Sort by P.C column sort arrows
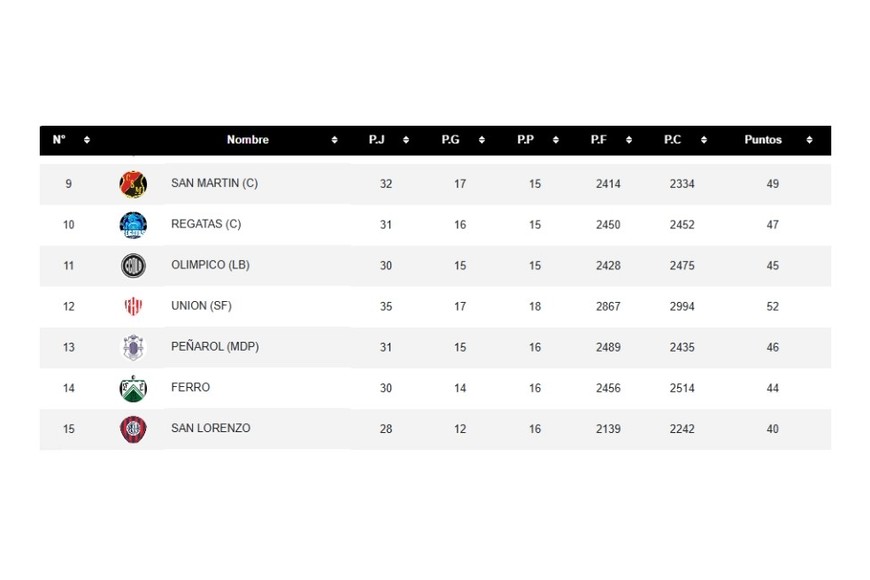Screen dimensions: 870x580 click(x=706, y=140)
